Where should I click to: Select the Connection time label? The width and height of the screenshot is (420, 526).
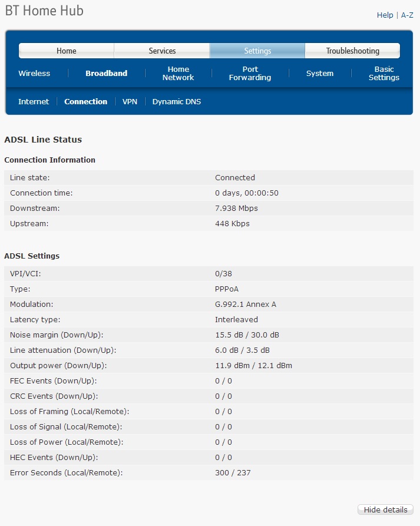[x=41, y=193]
